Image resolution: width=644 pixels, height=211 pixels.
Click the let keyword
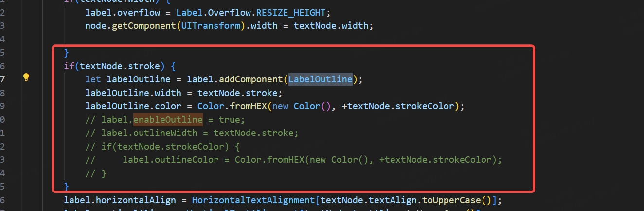[x=93, y=79]
